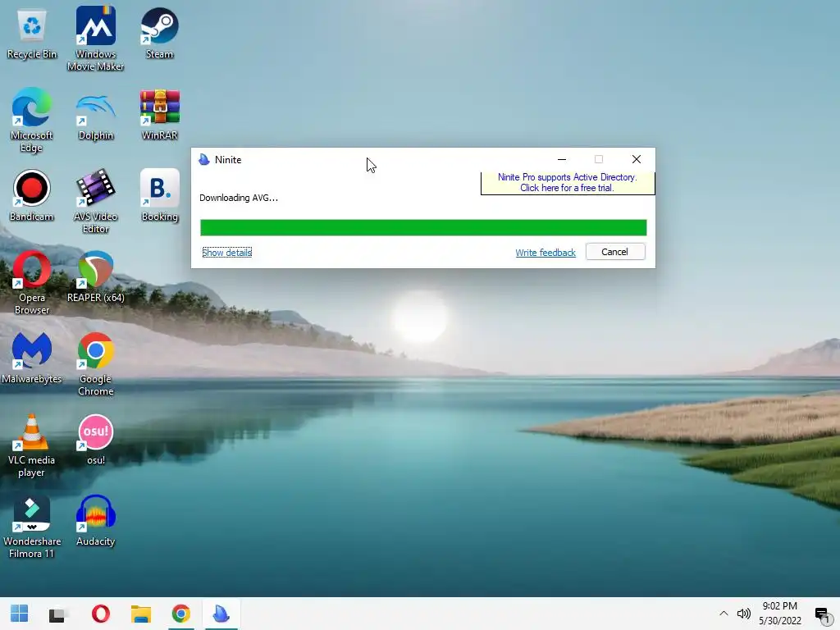Viewport: 840px width, 630px height.
Task: Open the Ninite Pro free trial banner
Action: tap(568, 183)
